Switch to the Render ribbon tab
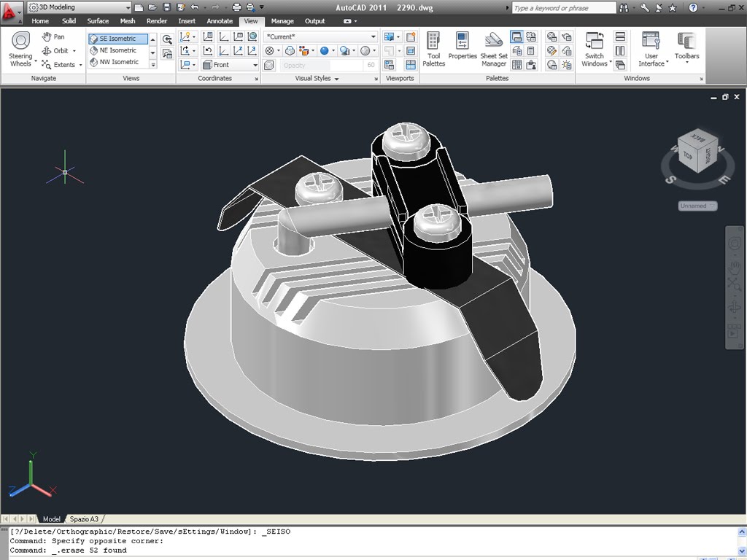This screenshot has width=747, height=560. pyautogui.click(x=157, y=21)
